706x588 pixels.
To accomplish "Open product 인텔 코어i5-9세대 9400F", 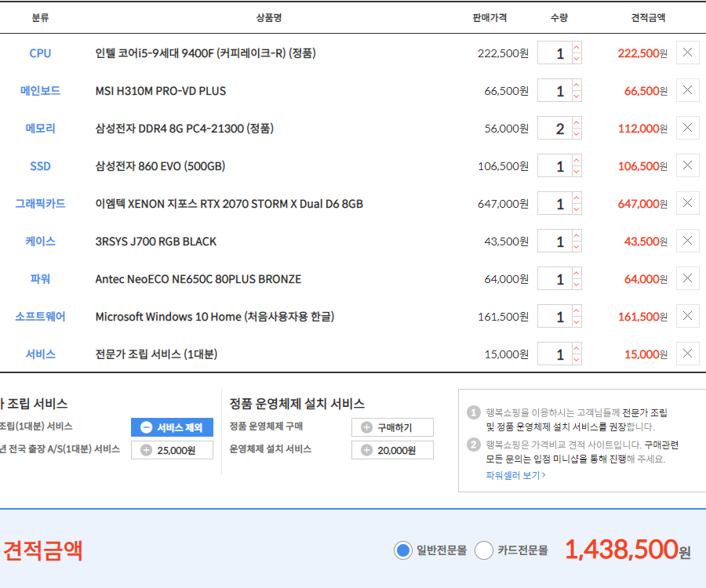I will point(206,53).
